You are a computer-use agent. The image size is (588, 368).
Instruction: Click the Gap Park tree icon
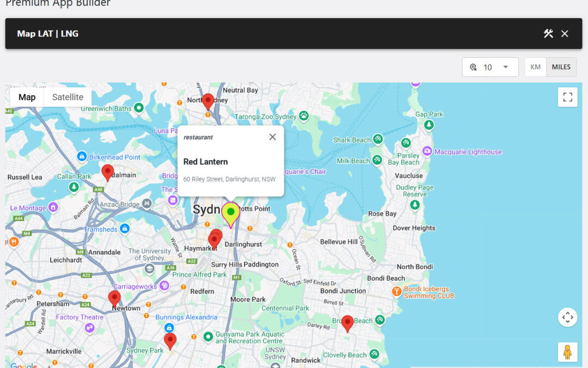[x=429, y=125]
